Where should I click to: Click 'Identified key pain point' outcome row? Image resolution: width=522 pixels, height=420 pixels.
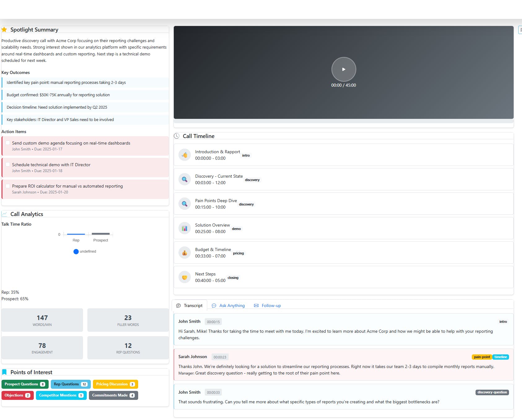tap(85, 82)
